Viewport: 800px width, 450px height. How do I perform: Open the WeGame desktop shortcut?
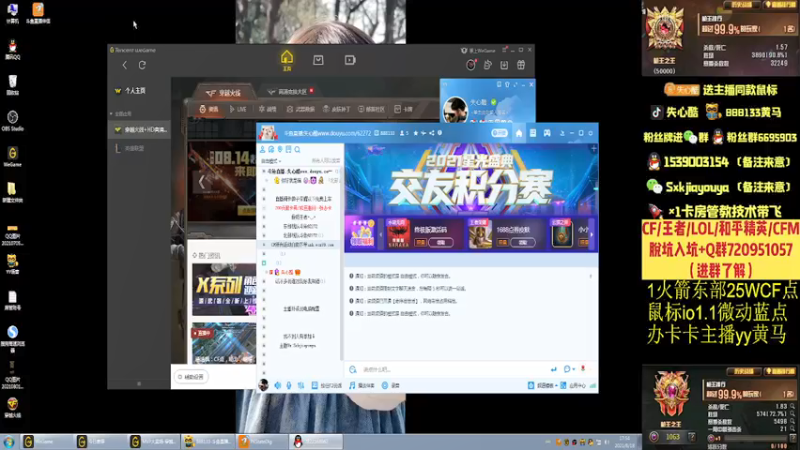pos(12,157)
